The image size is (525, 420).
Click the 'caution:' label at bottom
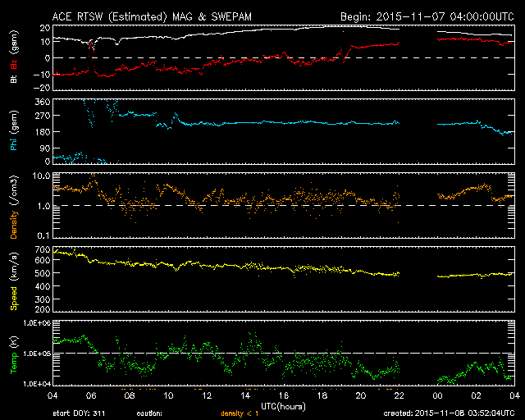point(149,413)
